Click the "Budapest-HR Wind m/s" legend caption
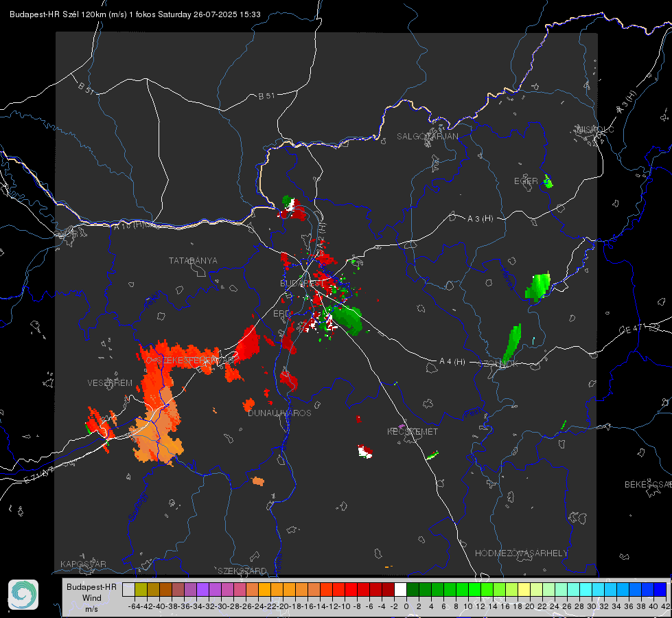 tap(92, 597)
